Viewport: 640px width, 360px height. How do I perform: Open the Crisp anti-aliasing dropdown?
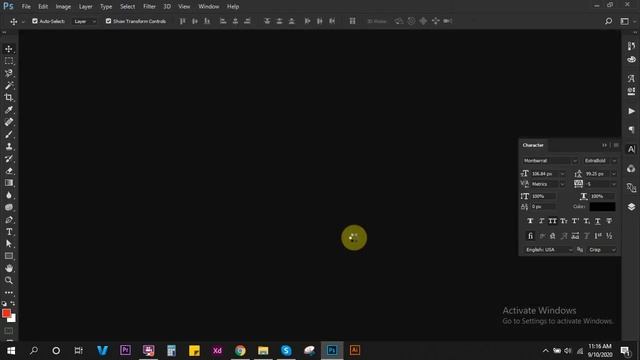pyautogui.click(x=602, y=249)
